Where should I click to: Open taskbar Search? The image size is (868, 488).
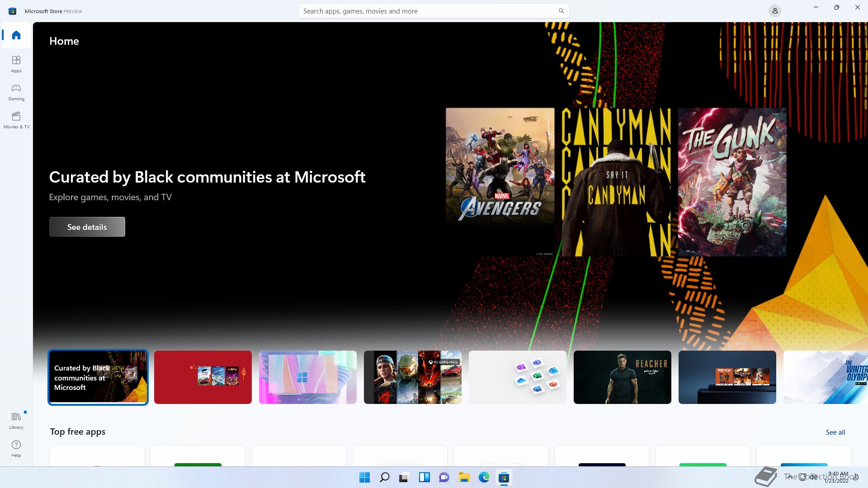pyautogui.click(x=385, y=478)
